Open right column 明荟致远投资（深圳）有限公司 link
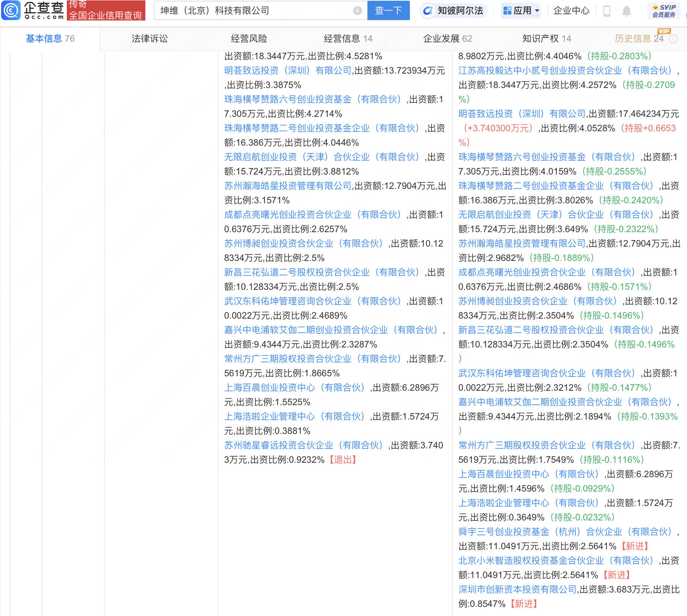 pyautogui.click(x=522, y=114)
